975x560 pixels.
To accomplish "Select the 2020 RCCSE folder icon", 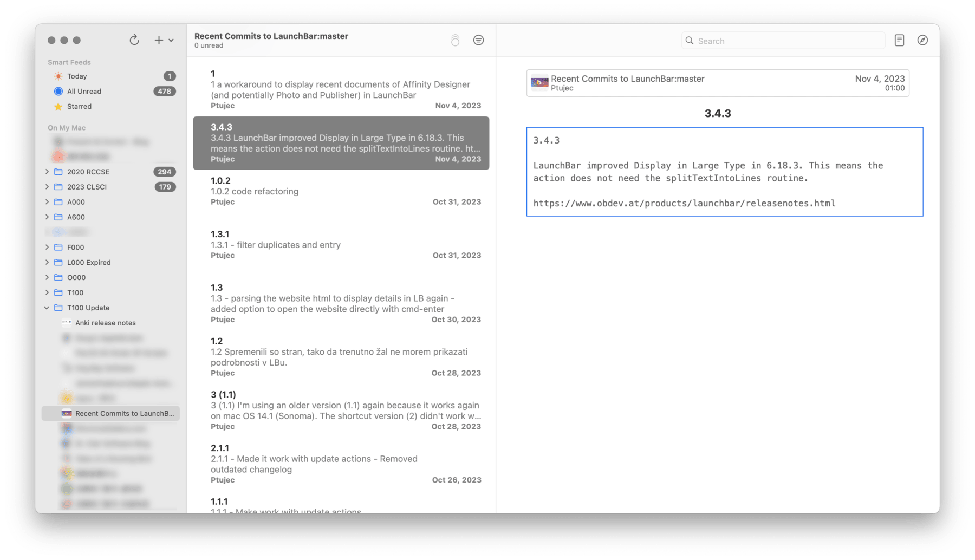I will [58, 172].
